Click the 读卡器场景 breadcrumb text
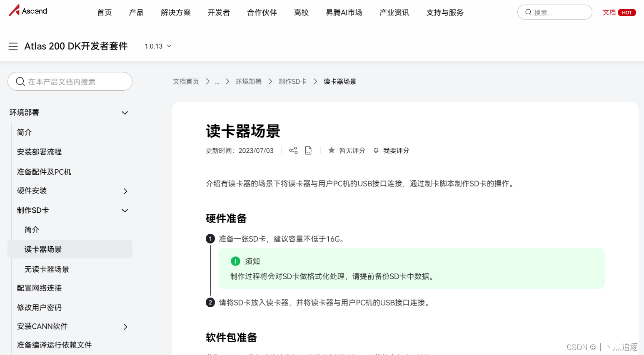Image resolution: width=644 pixels, height=355 pixels. 340,82
